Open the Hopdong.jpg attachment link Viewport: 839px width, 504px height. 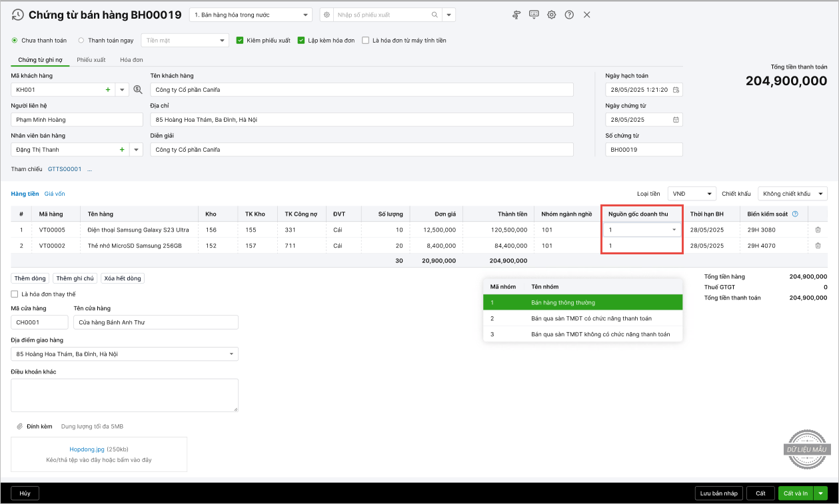click(87, 449)
